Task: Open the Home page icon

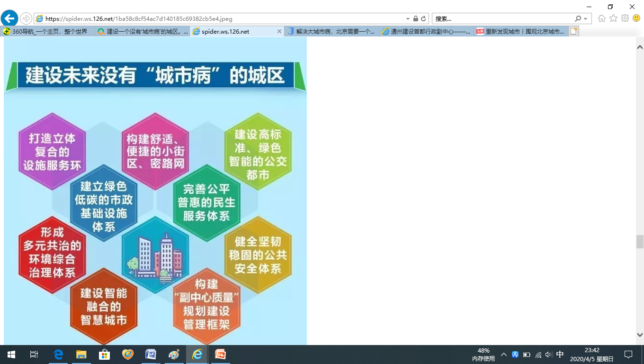Action: [602, 18]
